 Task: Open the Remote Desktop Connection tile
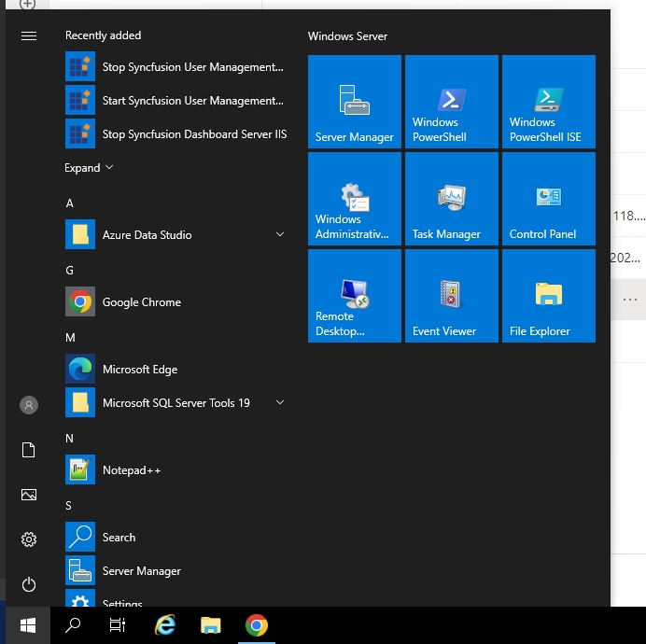[x=355, y=296]
